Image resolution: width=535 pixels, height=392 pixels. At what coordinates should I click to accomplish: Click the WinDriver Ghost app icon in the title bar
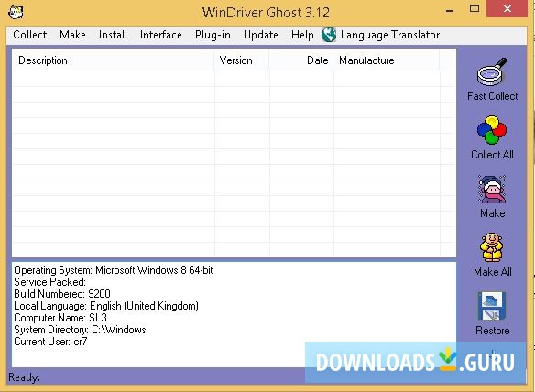pos(16,13)
